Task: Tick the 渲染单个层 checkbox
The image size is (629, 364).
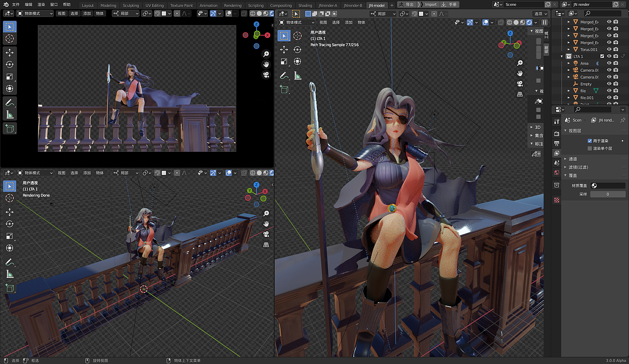Action: point(590,148)
